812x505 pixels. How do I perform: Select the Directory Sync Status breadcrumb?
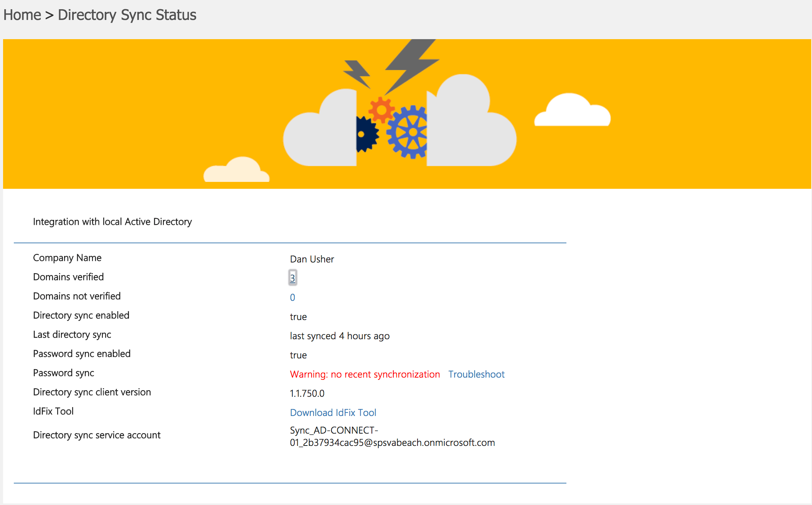(x=127, y=15)
